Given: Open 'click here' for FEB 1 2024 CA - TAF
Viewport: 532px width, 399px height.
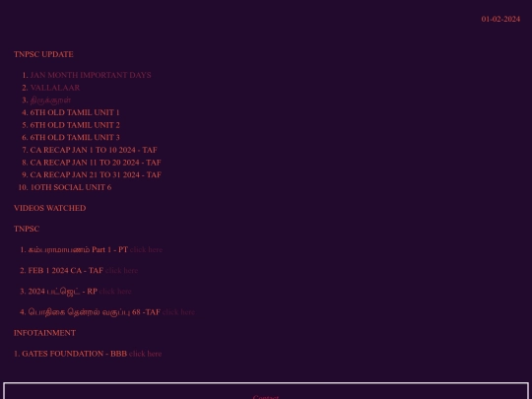Looking at the screenshot, I should click(122, 270).
